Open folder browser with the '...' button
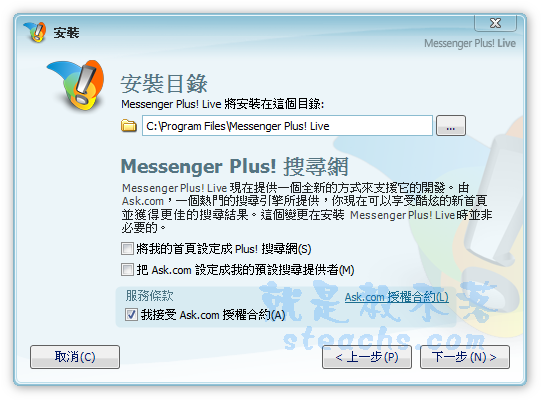 click(451, 126)
